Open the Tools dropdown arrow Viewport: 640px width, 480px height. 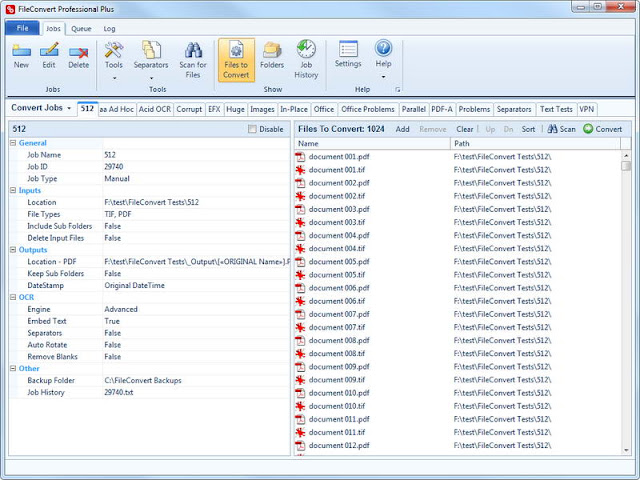[x=114, y=78]
